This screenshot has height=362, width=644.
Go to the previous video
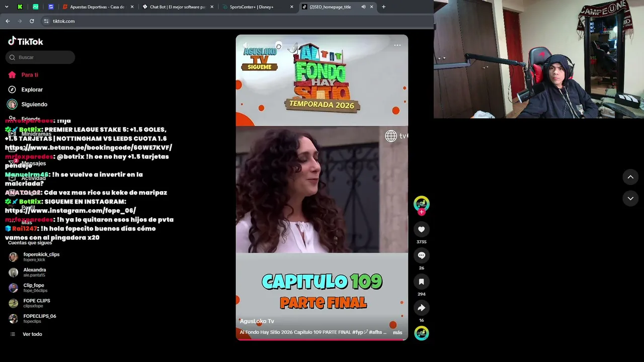tap(630, 177)
